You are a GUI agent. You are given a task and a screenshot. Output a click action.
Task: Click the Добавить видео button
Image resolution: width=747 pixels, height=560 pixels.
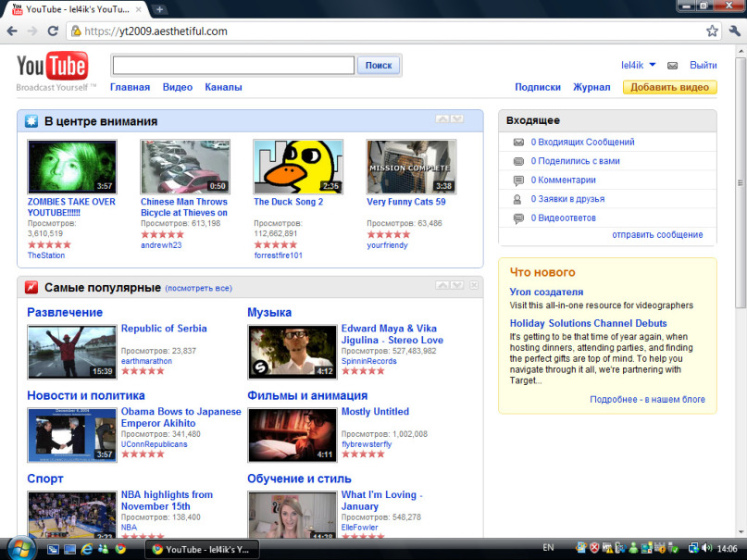(669, 87)
